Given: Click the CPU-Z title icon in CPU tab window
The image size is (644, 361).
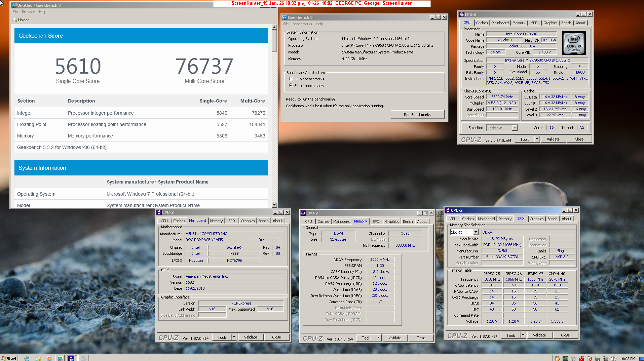Looking at the screenshot, I should 462,14.
